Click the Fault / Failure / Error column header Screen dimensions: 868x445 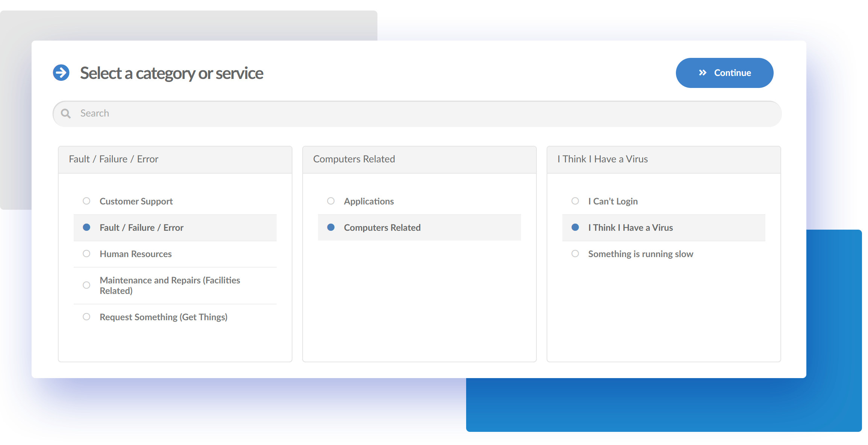click(x=175, y=160)
